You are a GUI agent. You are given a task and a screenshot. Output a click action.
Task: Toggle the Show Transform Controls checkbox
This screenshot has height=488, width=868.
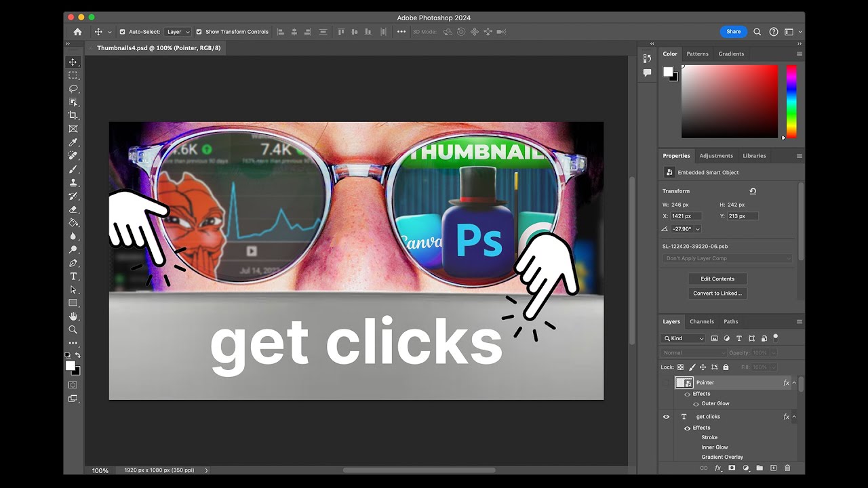(x=199, y=32)
